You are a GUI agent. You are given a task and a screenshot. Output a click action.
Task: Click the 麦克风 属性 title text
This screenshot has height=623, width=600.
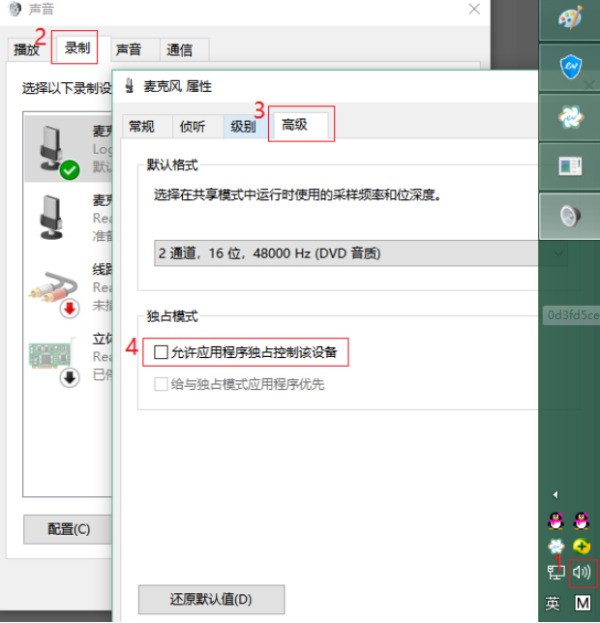178,86
